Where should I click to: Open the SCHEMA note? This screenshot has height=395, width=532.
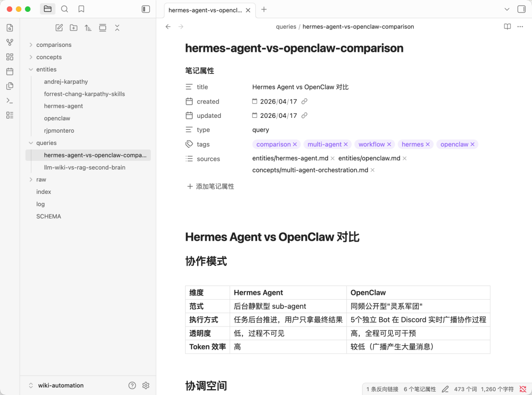click(x=48, y=216)
